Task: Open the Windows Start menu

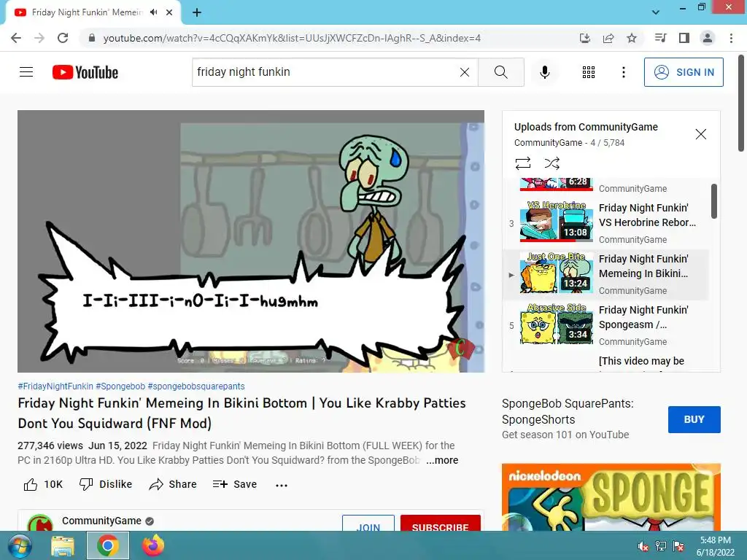Action: (x=20, y=545)
